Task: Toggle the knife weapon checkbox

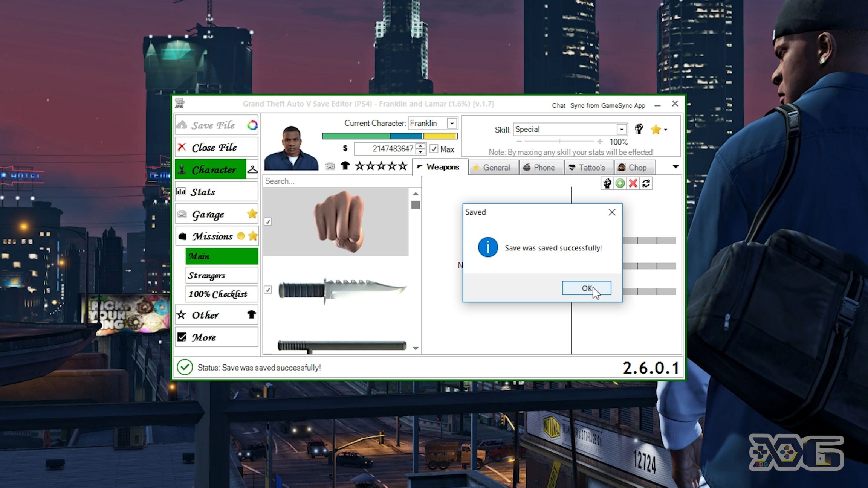Action: point(268,290)
